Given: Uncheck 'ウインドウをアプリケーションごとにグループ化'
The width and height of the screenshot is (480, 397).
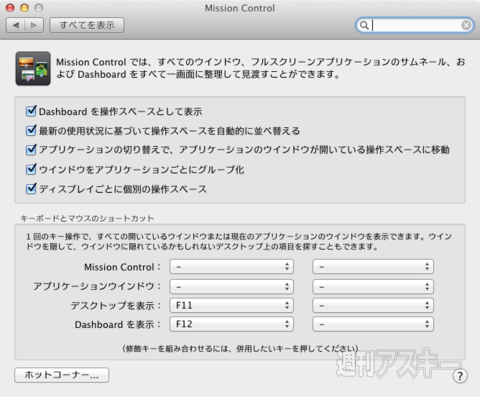Looking at the screenshot, I should (31, 169).
